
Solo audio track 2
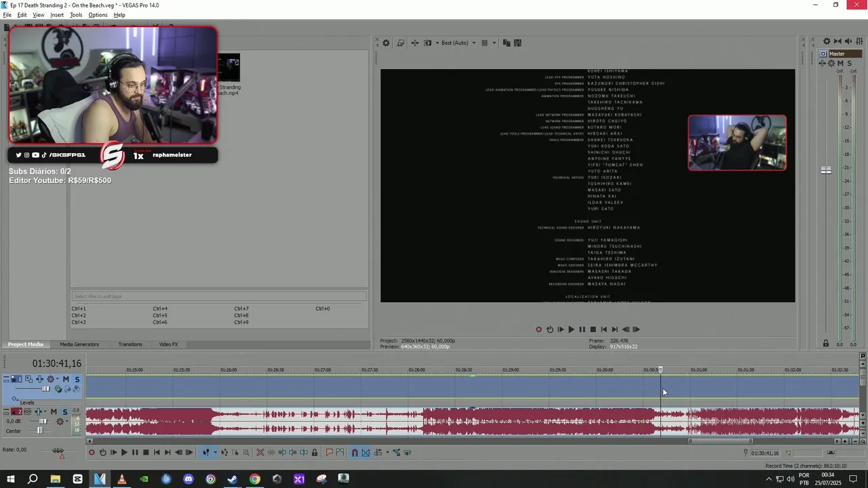point(65,411)
